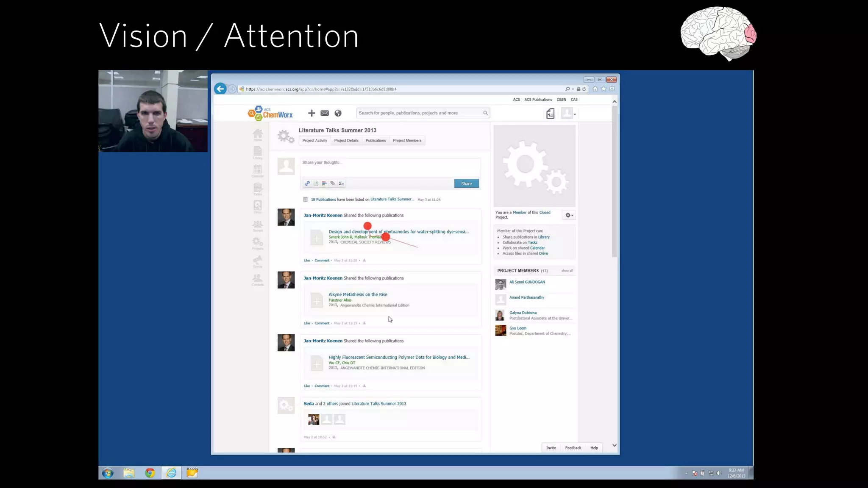Open Library in the left sidebar
The width and height of the screenshot is (868, 488).
click(258, 153)
